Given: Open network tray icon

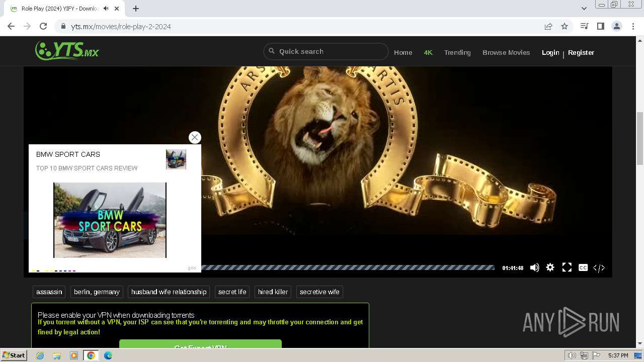Looking at the screenshot, I should [584, 355].
